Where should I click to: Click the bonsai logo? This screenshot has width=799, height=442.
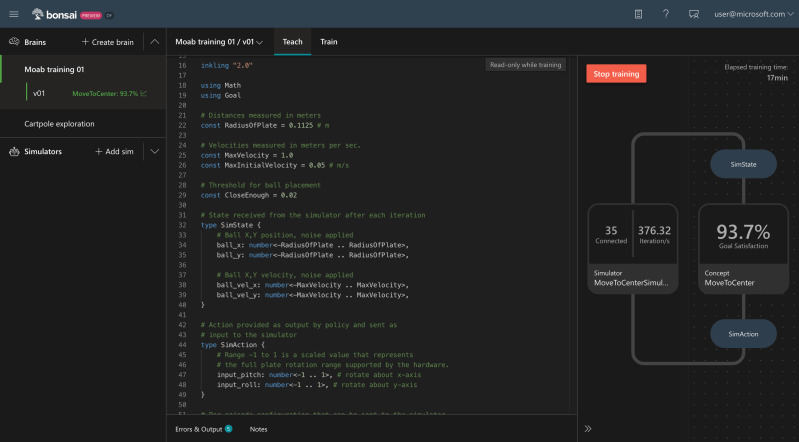point(54,15)
